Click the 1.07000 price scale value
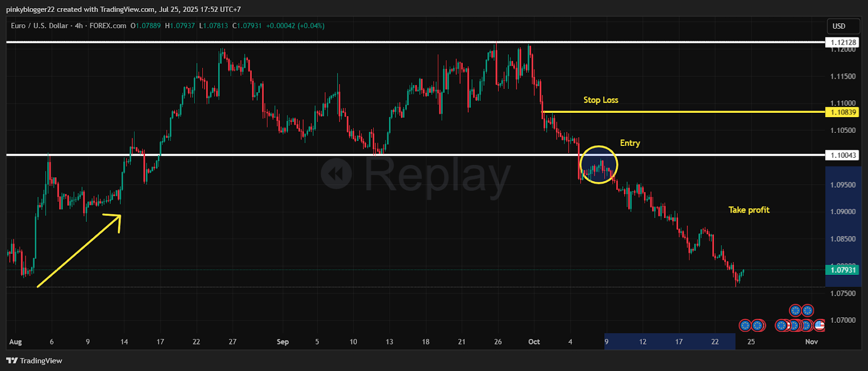Image resolution: width=868 pixels, height=371 pixels. pyautogui.click(x=843, y=321)
